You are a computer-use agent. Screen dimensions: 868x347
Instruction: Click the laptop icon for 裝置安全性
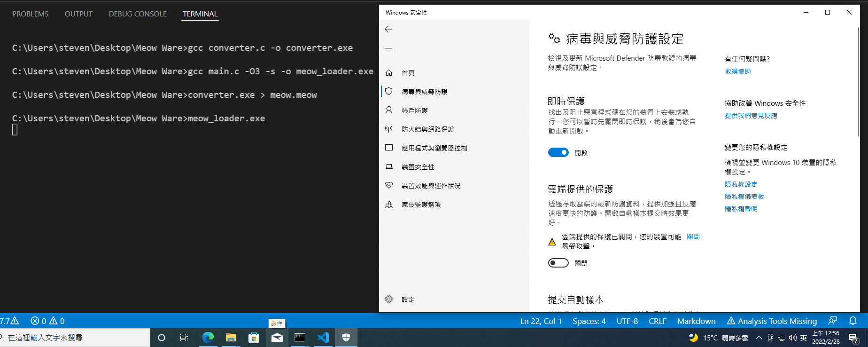pyautogui.click(x=389, y=166)
